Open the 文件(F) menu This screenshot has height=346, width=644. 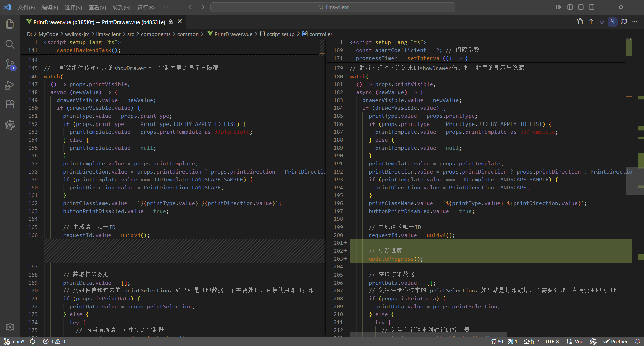pyautogui.click(x=26, y=7)
